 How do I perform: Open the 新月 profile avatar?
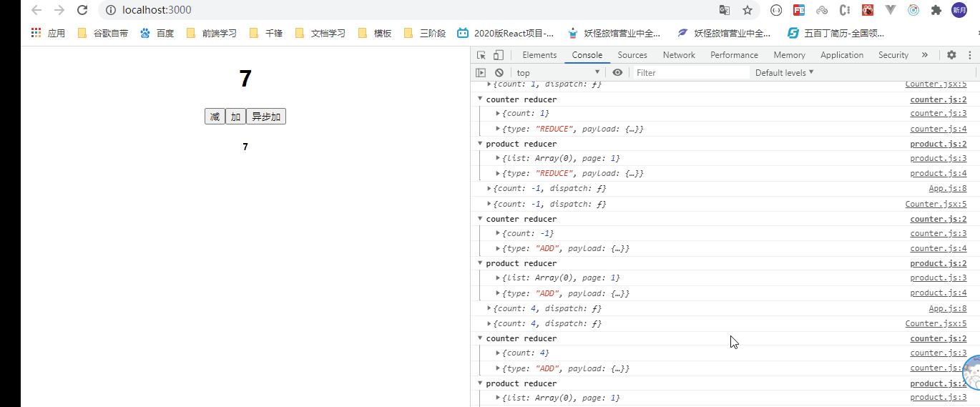(x=959, y=10)
